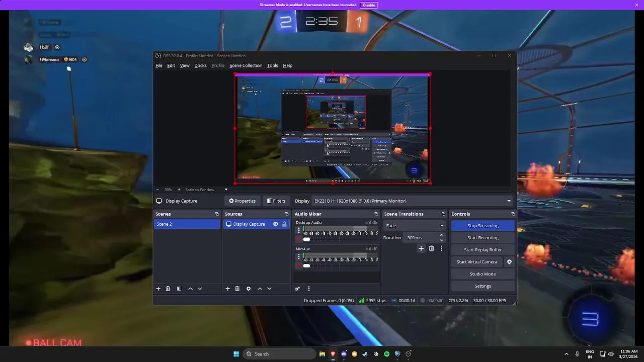Open source Filters button in toolbar

point(276,201)
